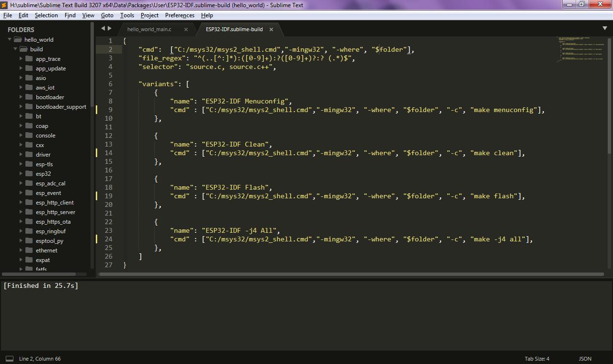Click the FOLDERS sidebar heading
The image size is (613, 364).
click(x=21, y=30)
